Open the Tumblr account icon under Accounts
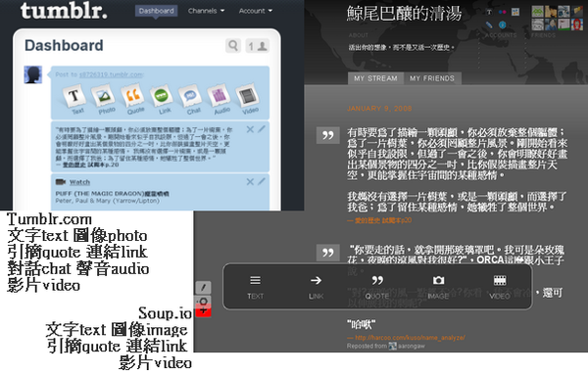Screen dimensions: 588x375 point(489,12)
